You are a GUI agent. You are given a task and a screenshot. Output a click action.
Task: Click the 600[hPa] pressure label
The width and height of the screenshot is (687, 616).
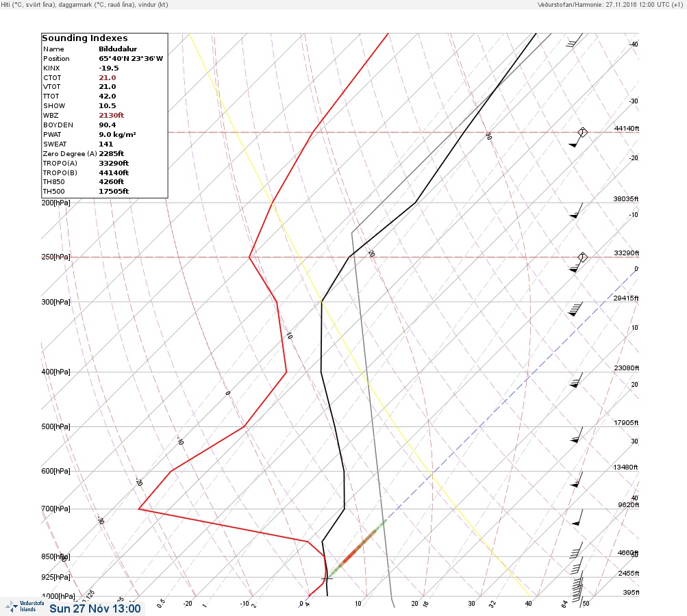pyautogui.click(x=55, y=471)
